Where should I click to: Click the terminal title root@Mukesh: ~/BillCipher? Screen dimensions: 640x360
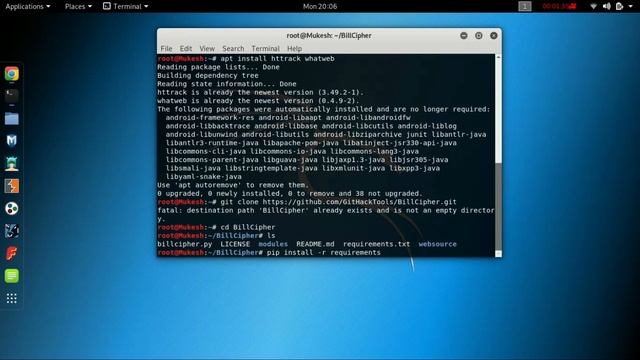click(x=329, y=36)
